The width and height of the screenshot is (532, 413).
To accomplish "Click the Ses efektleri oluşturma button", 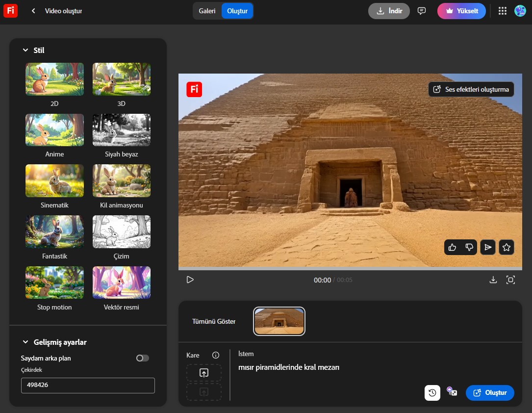I will point(471,89).
